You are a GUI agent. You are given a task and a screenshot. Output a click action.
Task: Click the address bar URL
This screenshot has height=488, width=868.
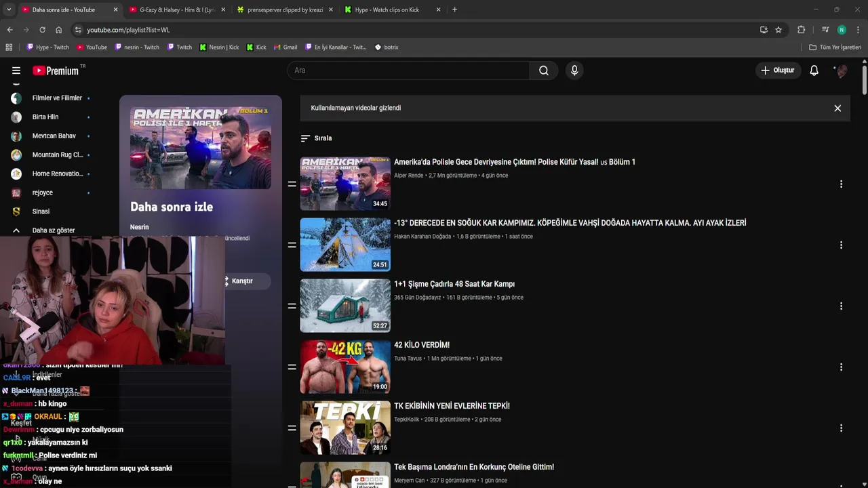(x=128, y=30)
